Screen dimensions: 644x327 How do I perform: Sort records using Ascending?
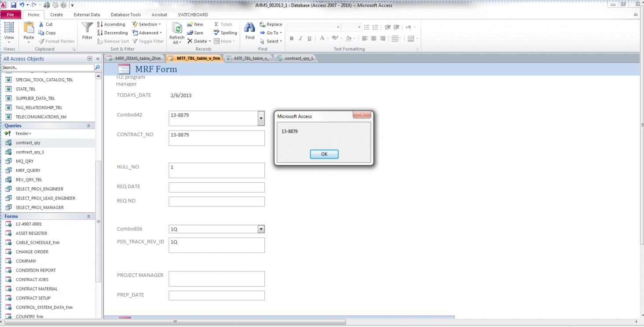111,25
